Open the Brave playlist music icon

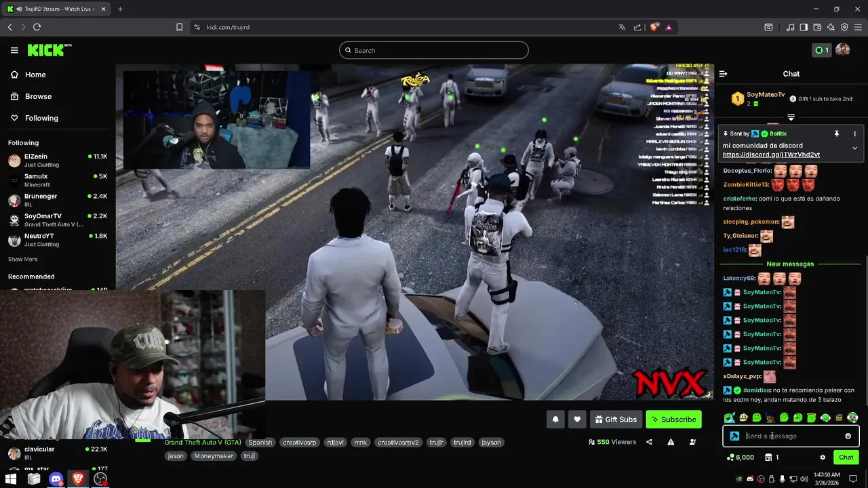click(790, 27)
